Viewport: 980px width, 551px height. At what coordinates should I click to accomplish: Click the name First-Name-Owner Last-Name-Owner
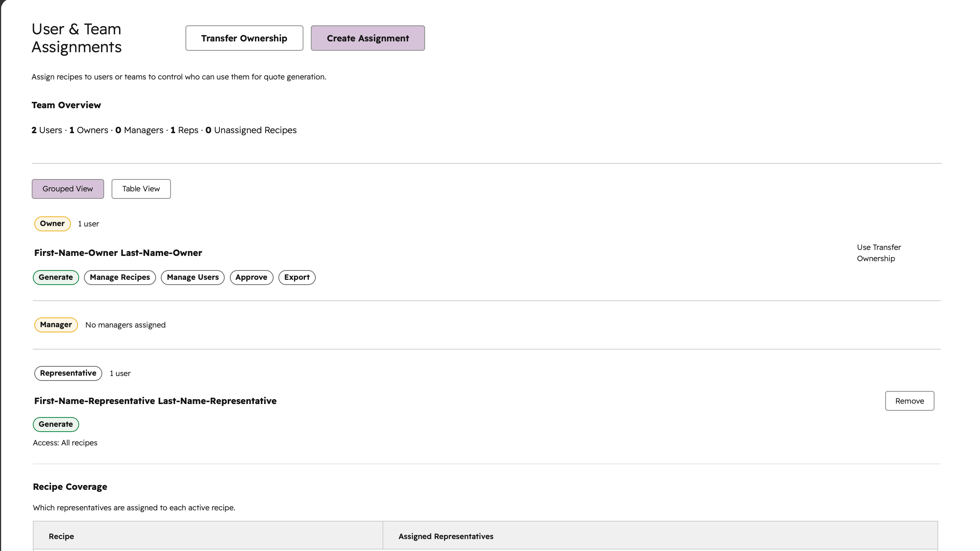118,253
